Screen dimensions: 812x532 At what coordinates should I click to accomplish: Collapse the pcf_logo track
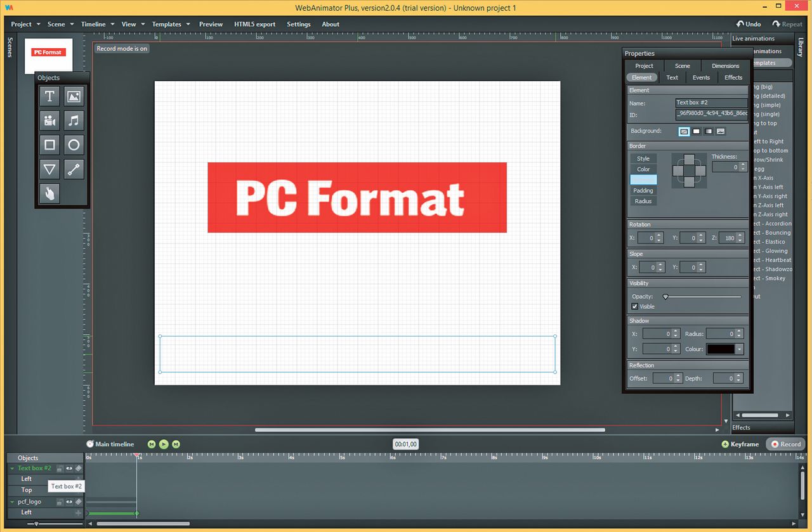[x=12, y=502]
